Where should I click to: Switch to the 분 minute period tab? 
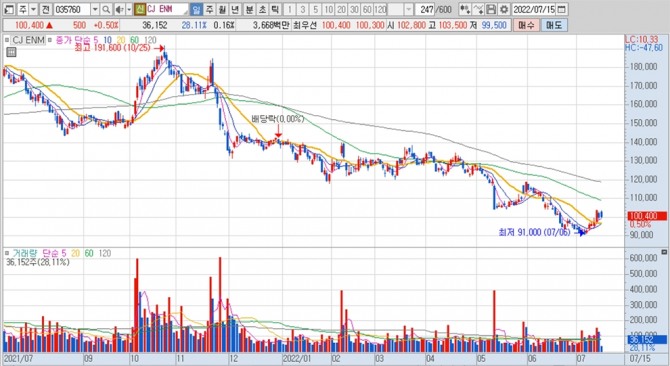249,9
